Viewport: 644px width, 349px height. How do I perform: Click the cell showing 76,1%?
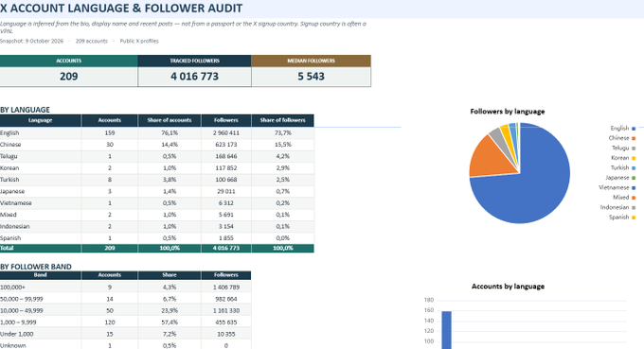coord(170,132)
